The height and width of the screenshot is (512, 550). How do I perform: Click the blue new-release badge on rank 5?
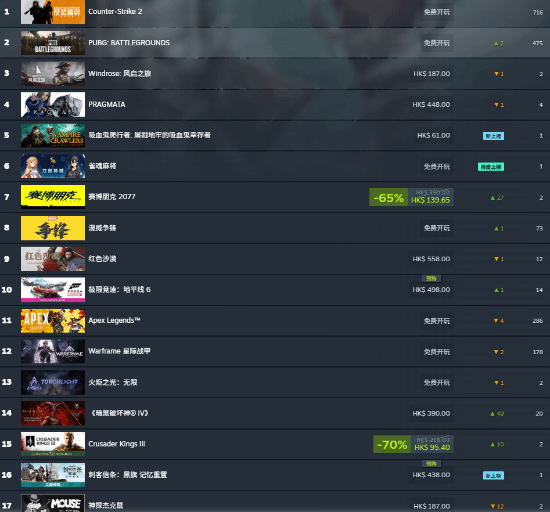point(493,136)
